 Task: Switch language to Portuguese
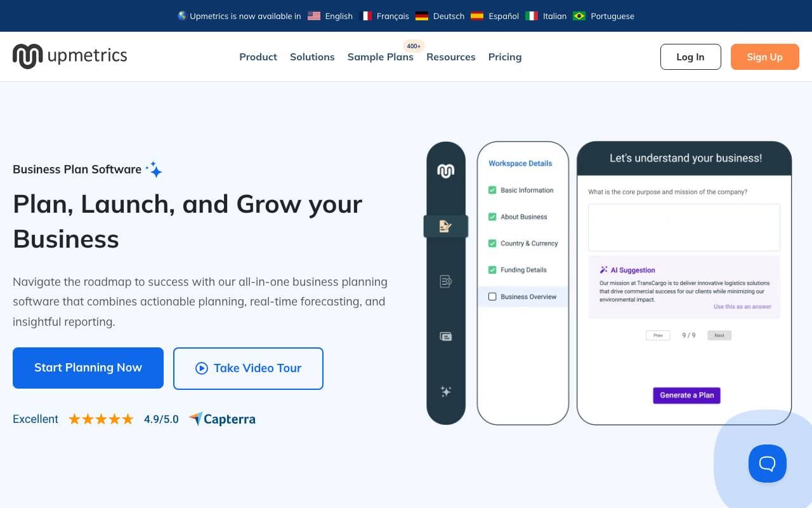point(612,16)
